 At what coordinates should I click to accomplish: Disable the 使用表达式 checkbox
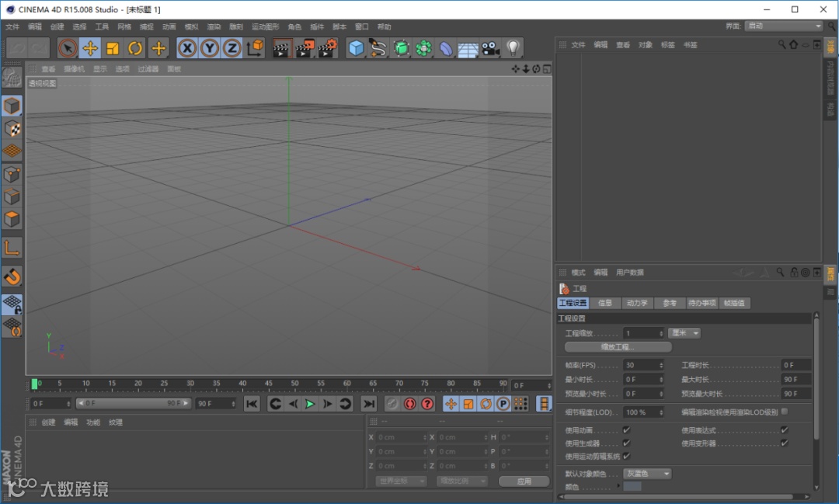pyautogui.click(x=784, y=430)
